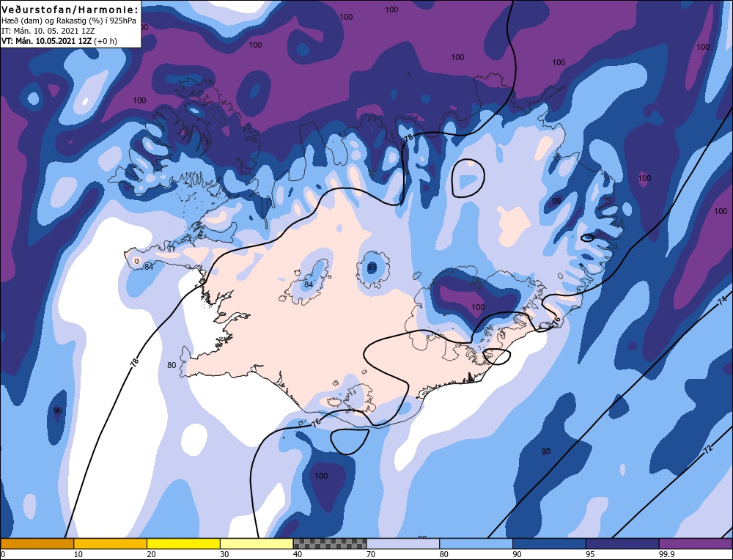Click the purple legend swatch above 99.9
Image resolution: width=733 pixels, height=560 pixels.
coord(696,544)
